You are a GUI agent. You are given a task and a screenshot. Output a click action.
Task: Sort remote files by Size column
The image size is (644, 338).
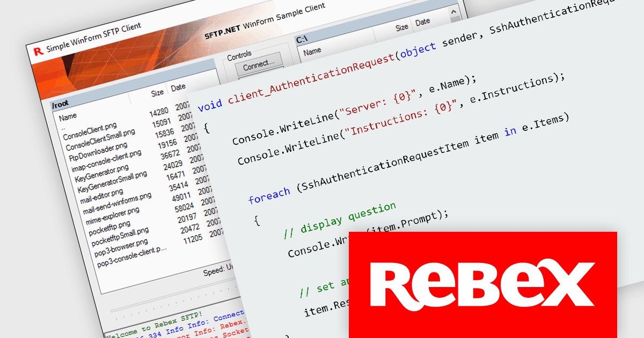pyautogui.click(x=157, y=93)
